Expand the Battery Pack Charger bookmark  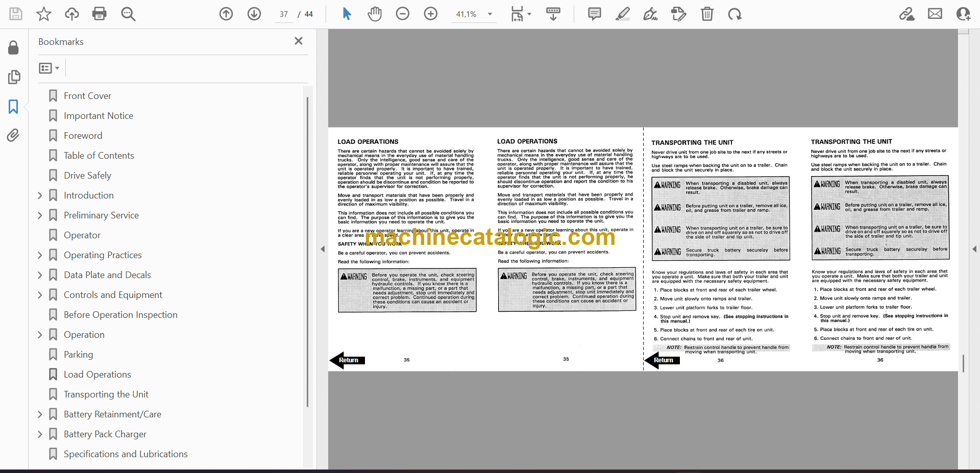point(40,434)
